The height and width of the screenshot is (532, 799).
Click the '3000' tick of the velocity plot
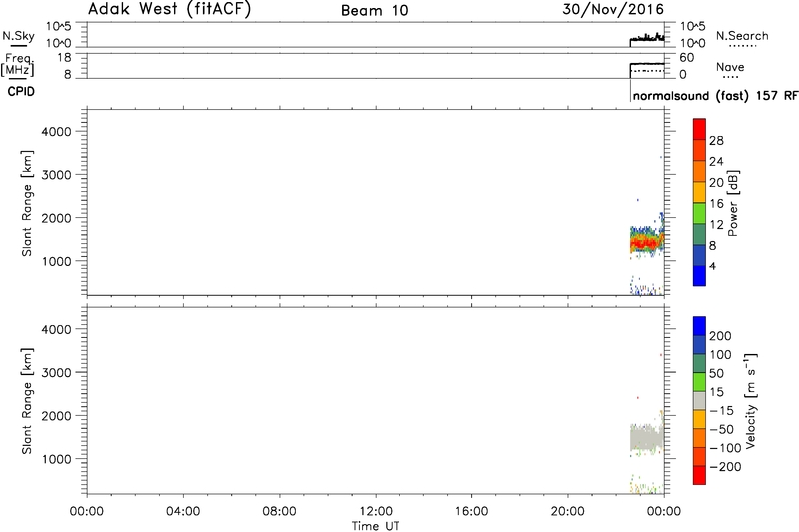pyautogui.click(x=56, y=372)
